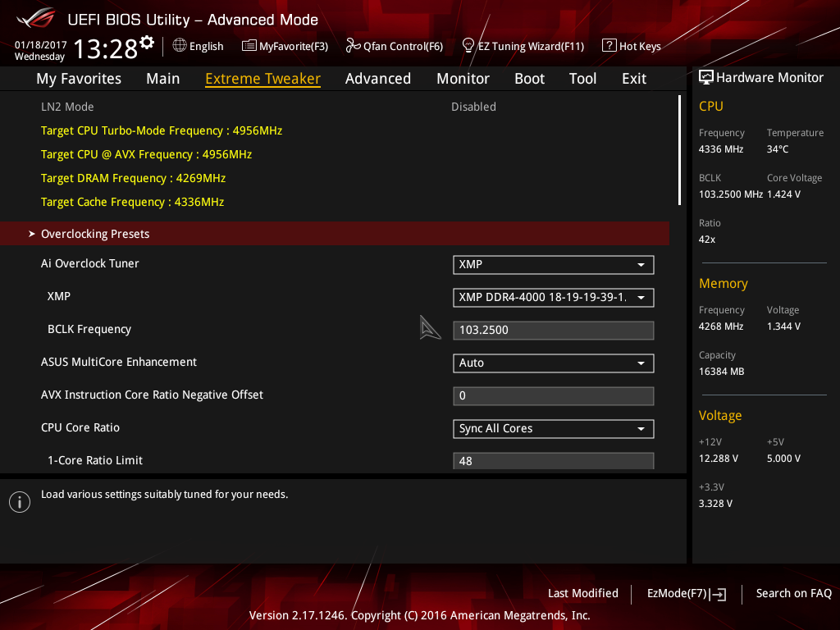
Task: Click the Ai Overclock Tuner label
Action: (x=90, y=263)
